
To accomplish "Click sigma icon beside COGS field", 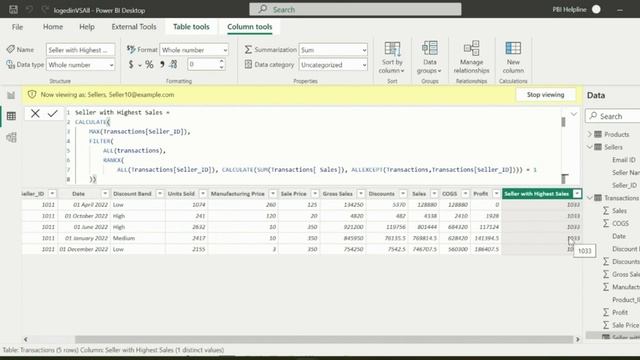I will coord(606,223).
